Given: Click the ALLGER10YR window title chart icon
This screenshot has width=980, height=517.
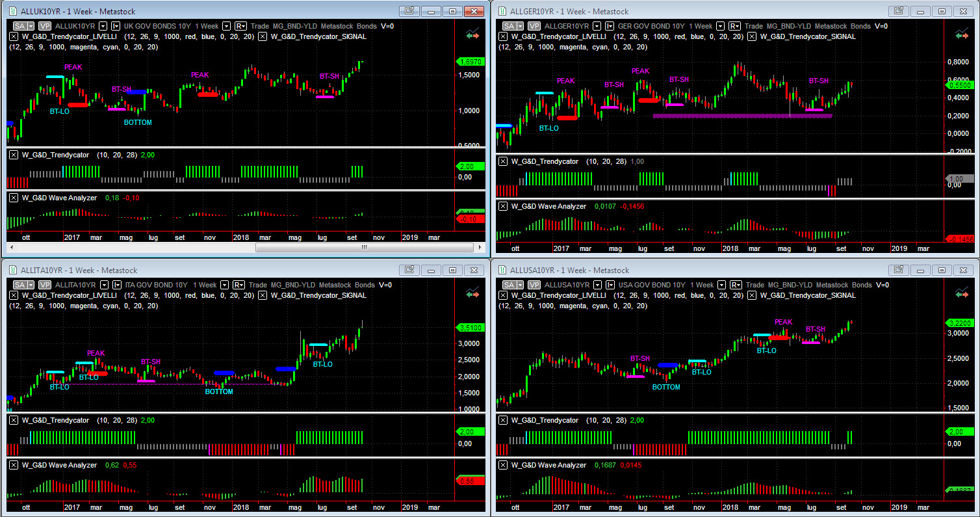Looking at the screenshot, I should [x=502, y=11].
